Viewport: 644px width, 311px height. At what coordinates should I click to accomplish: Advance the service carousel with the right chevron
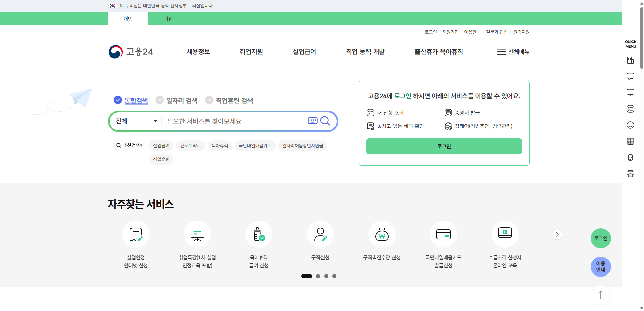tap(556, 234)
